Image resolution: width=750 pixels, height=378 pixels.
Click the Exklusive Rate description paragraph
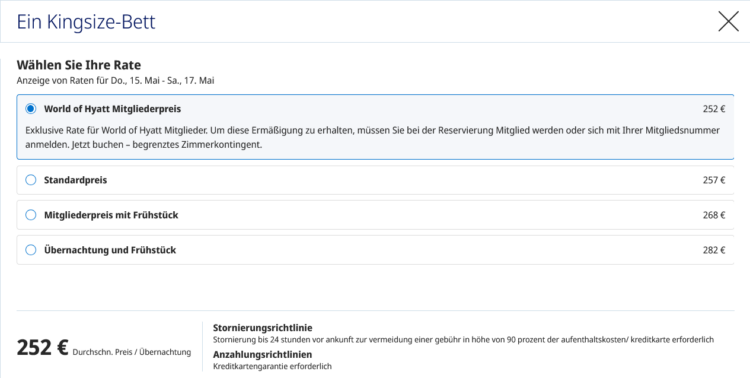click(372, 137)
